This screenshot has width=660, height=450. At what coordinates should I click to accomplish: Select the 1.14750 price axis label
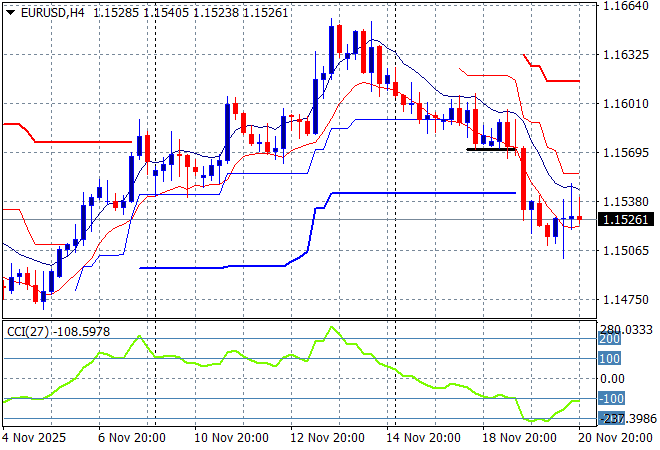[625, 300]
